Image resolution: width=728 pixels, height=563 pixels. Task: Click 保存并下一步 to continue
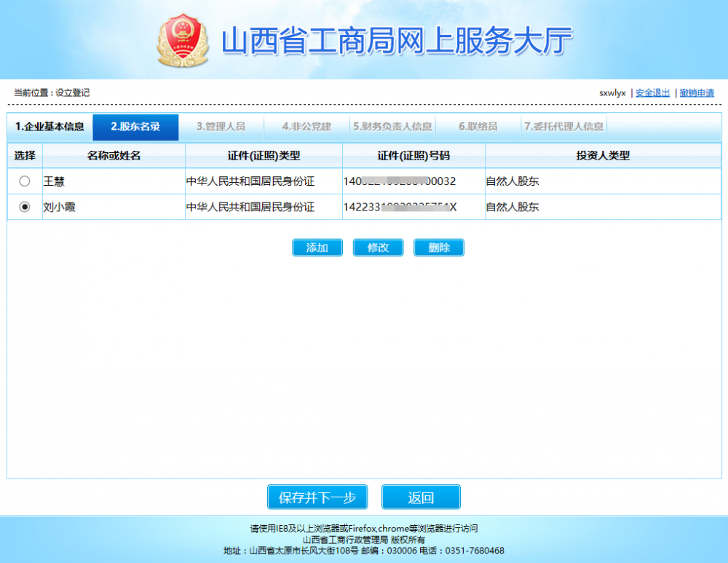[317, 497]
